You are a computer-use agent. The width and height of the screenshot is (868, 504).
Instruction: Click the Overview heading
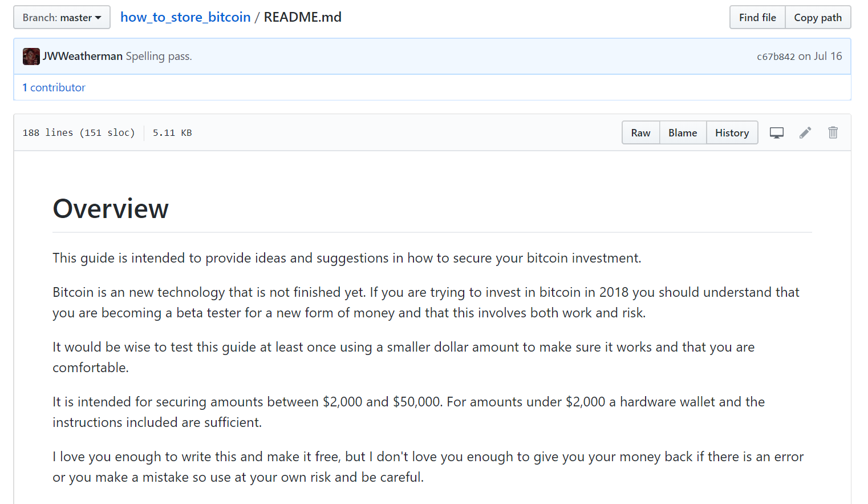click(x=111, y=208)
